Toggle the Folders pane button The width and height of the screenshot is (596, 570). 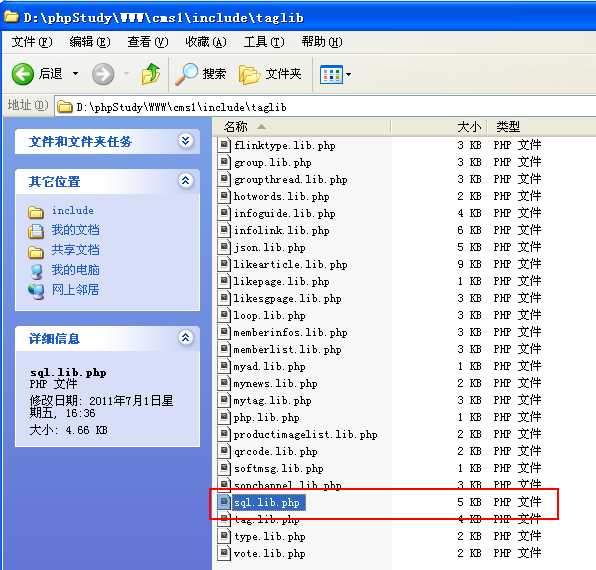click(270, 74)
